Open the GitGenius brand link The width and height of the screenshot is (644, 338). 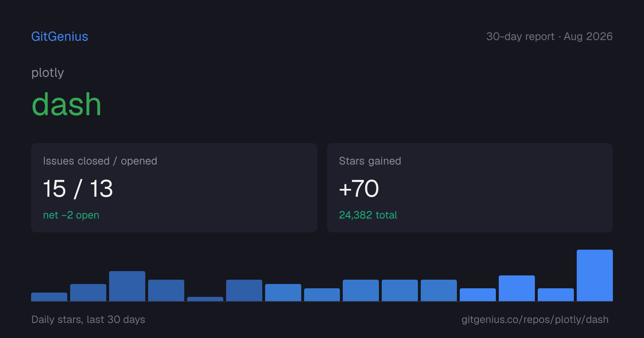coord(60,36)
